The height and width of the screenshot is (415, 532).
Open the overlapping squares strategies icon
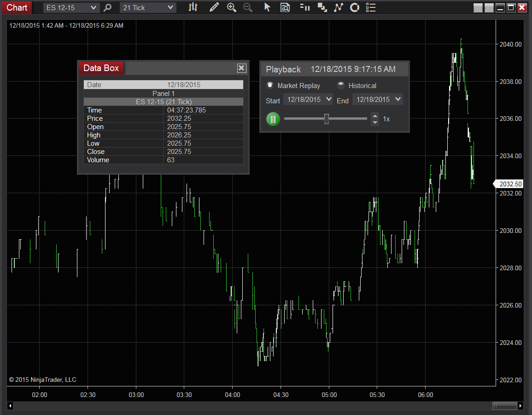click(x=322, y=7)
